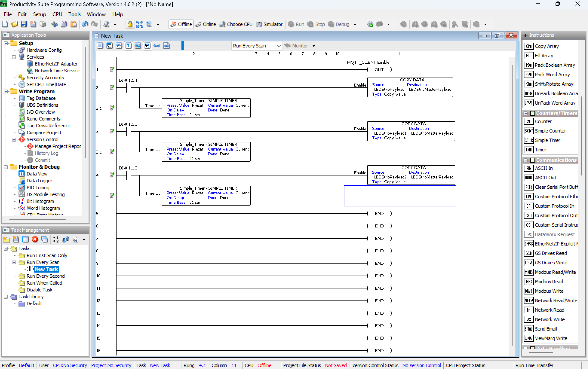588x369 pixels.
Task: Click the gear with green check icon
Action: [x=370, y=24]
